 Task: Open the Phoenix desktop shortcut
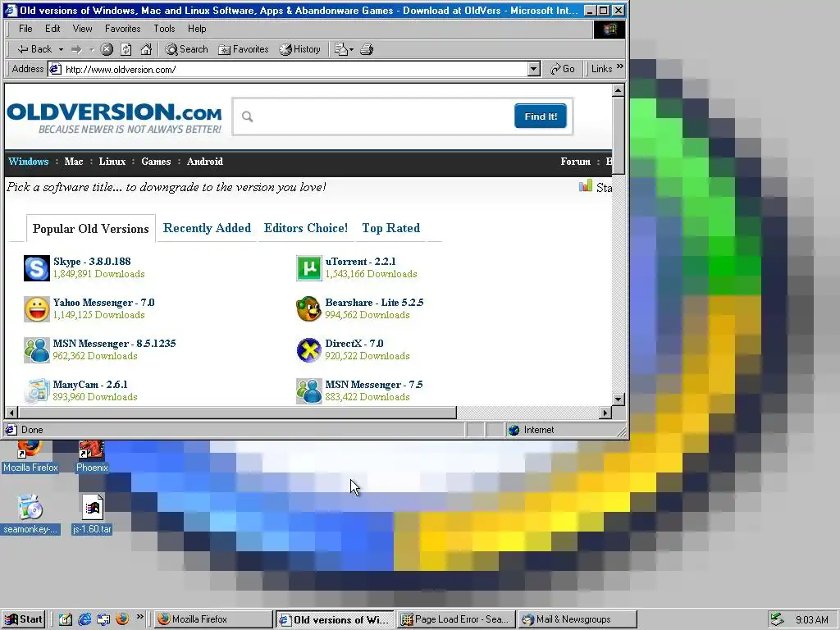coord(92,457)
